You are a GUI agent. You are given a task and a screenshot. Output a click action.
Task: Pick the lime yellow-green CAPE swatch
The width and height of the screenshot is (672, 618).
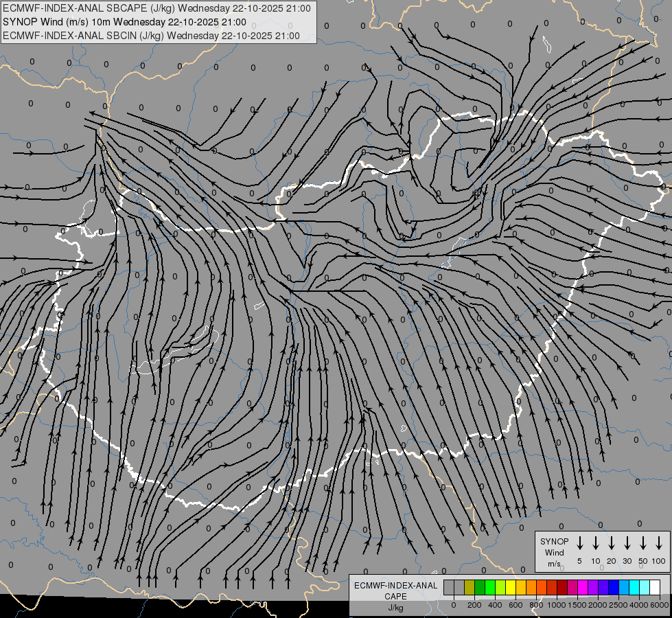(x=500, y=587)
